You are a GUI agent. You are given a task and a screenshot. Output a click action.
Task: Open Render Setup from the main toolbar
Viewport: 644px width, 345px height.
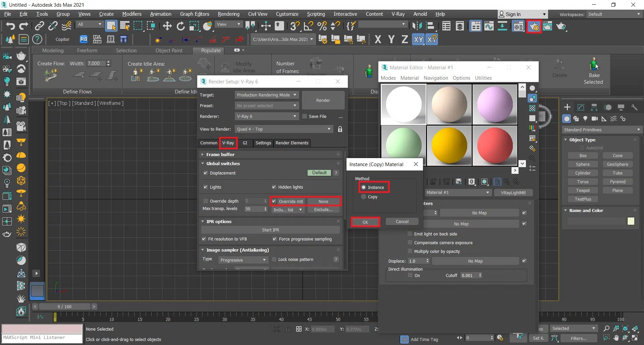(534, 26)
